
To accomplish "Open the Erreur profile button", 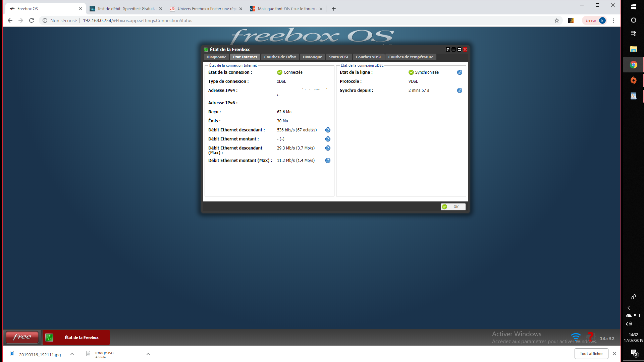I will tap(595, 20).
